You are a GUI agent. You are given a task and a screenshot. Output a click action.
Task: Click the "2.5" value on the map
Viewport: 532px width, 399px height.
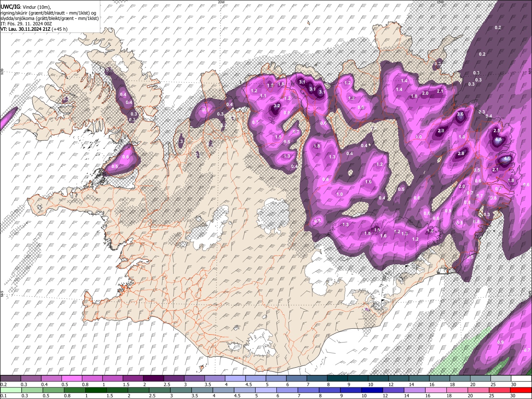(x=496, y=131)
